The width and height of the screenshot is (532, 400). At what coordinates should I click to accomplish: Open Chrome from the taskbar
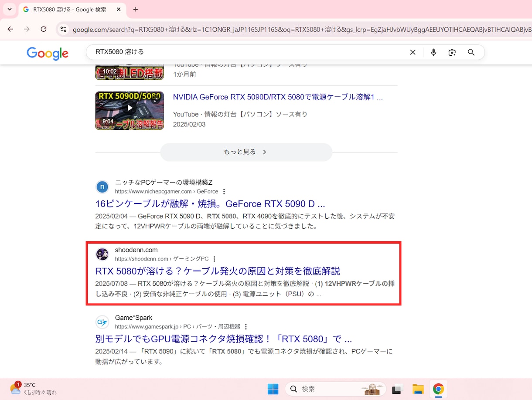click(x=438, y=389)
